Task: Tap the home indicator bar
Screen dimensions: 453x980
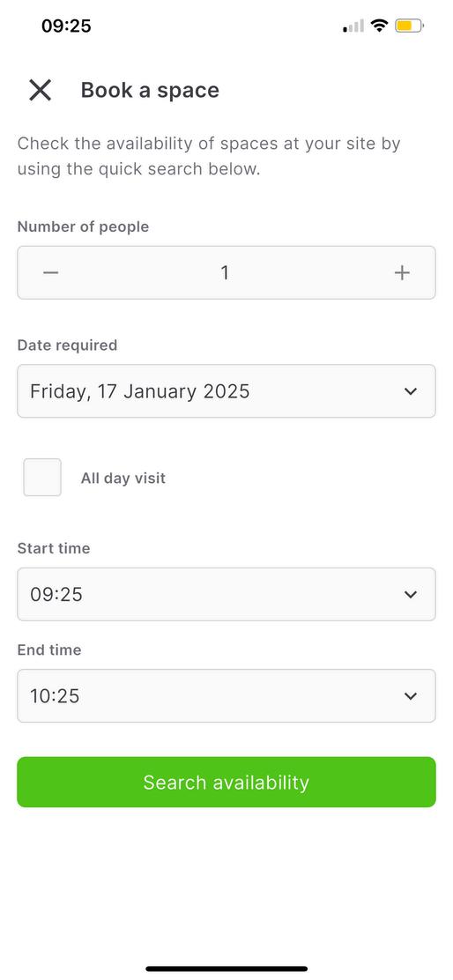Action: (x=226, y=969)
